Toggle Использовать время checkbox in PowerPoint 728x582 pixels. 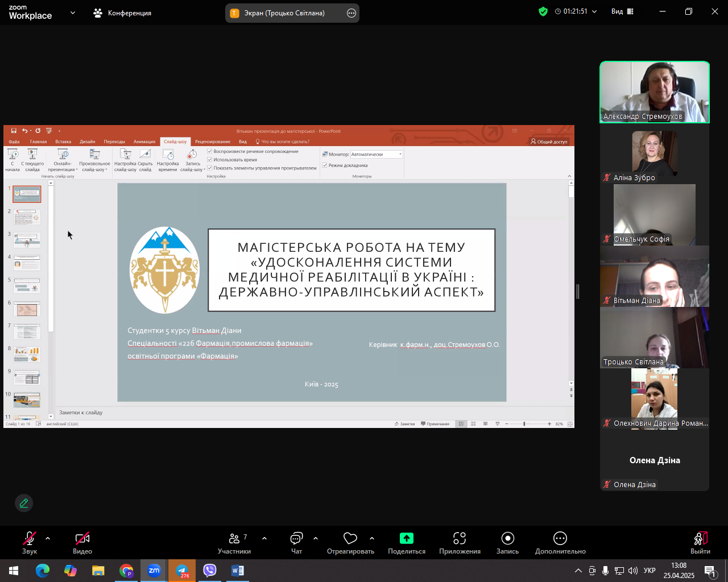pos(210,160)
